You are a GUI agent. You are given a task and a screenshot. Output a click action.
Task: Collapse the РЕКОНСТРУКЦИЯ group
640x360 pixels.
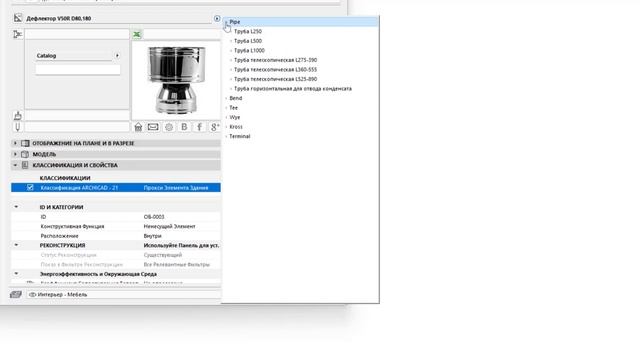16,245
